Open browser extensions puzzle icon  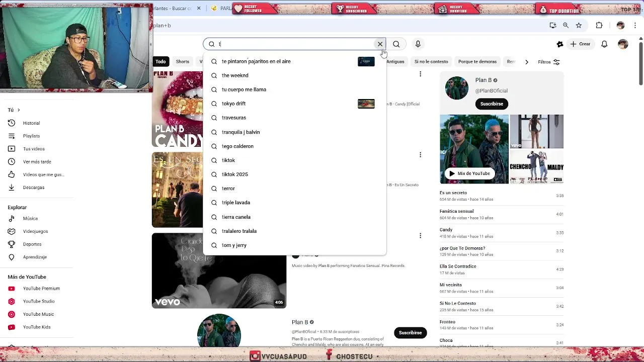tap(599, 25)
